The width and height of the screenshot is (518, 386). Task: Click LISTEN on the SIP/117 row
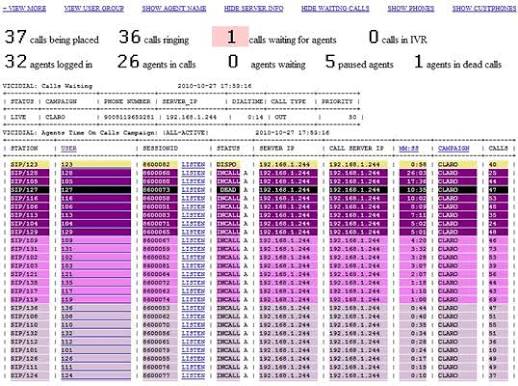point(193,291)
